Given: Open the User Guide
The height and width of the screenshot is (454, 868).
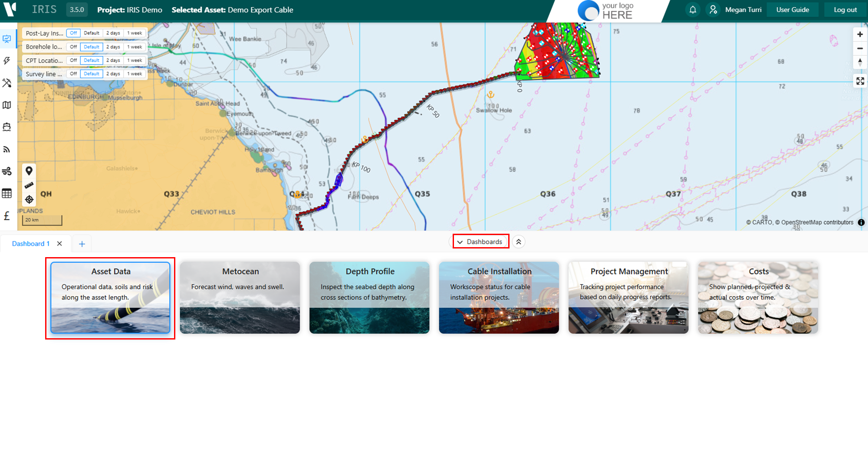Looking at the screenshot, I should (x=792, y=10).
